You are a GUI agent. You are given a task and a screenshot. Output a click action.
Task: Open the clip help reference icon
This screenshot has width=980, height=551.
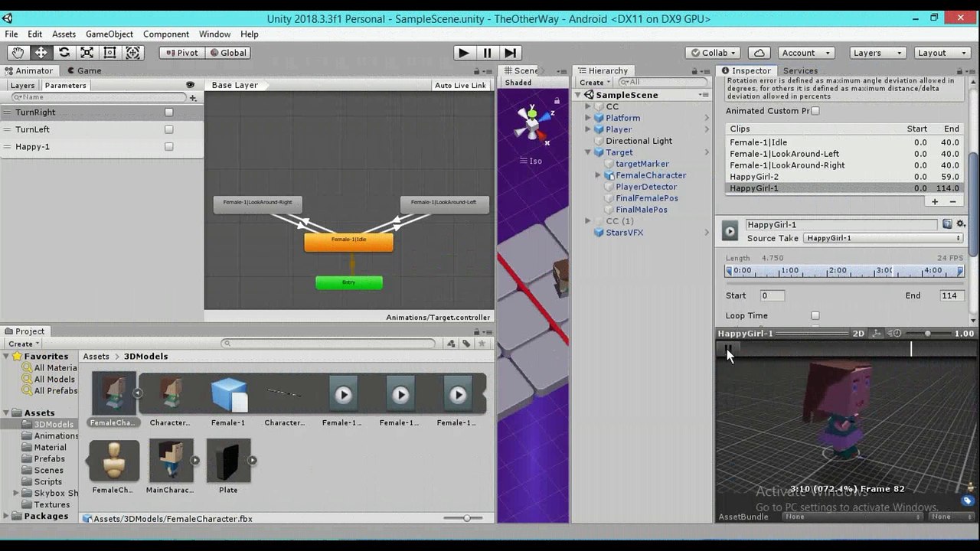tap(947, 224)
